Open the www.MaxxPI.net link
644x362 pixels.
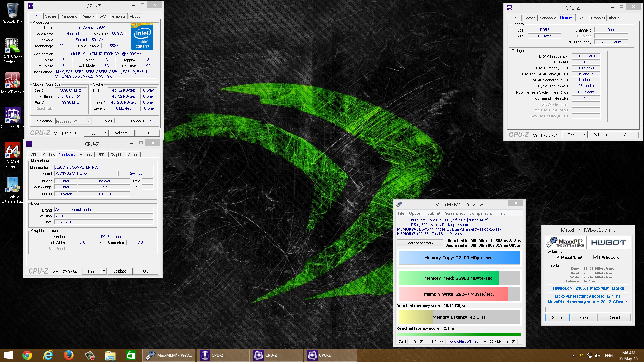click(x=464, y=341)
